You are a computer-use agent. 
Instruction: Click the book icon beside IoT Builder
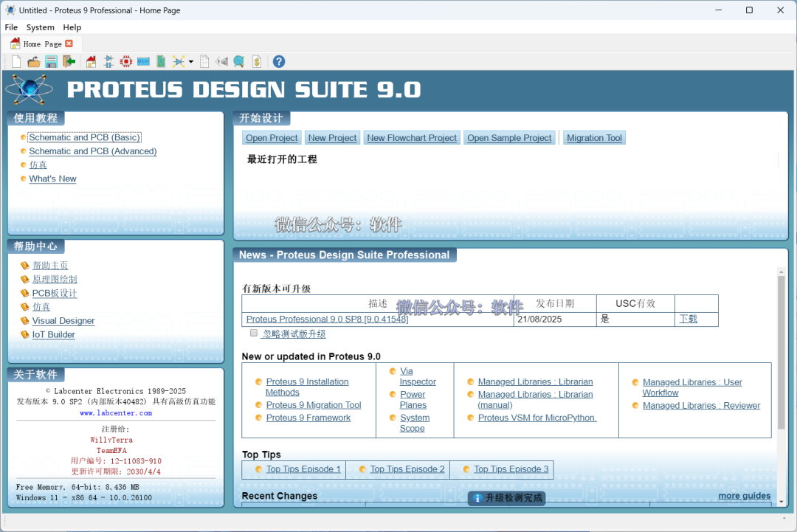[x=24, y=334]
